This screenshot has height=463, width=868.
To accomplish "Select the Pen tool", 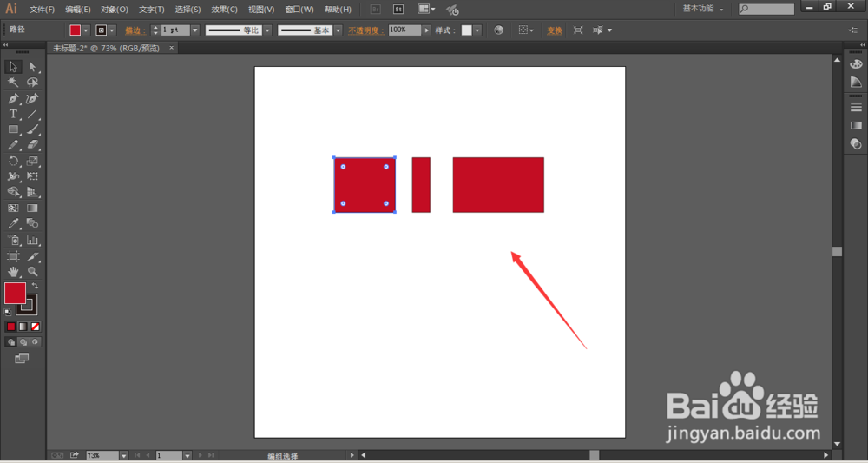I will pyautogui.click(x=13, y=98).
